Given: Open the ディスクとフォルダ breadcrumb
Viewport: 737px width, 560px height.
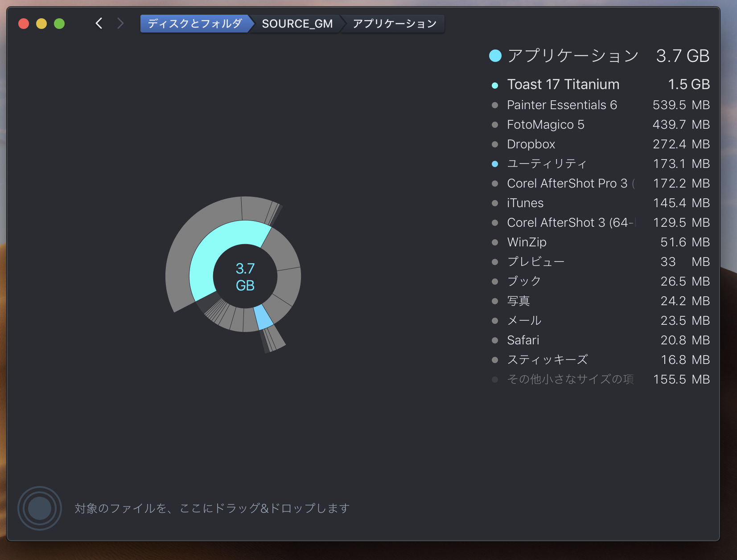Looking at the screenshot, I should tap(195, 24).
